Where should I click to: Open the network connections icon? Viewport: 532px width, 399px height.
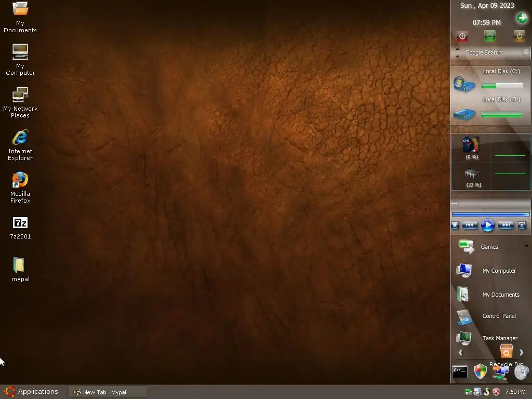500,373
